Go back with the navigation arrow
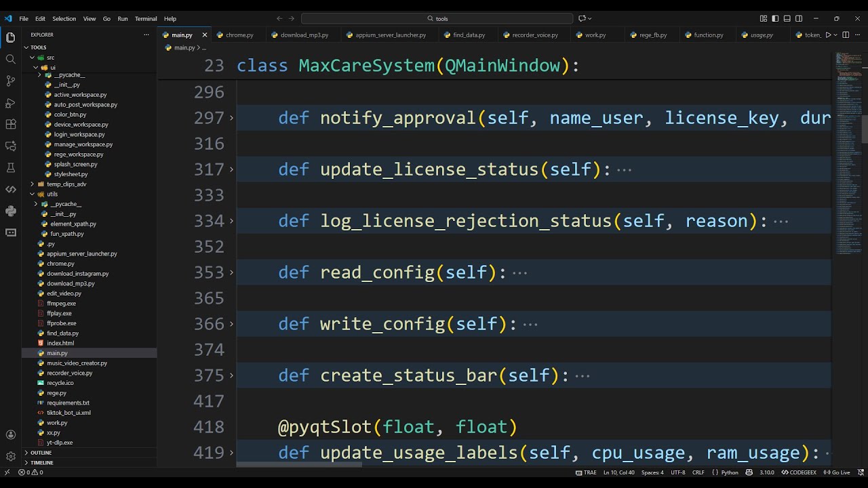 279,18
